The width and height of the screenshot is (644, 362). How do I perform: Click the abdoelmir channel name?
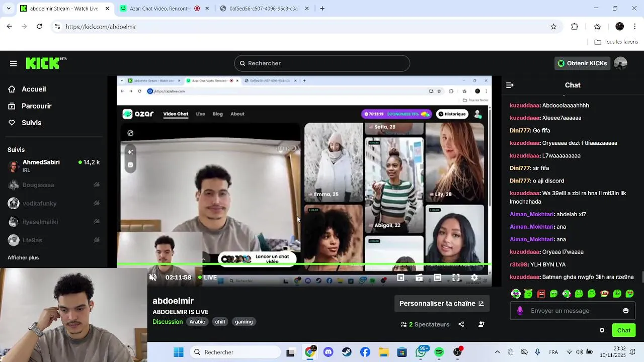173,301
